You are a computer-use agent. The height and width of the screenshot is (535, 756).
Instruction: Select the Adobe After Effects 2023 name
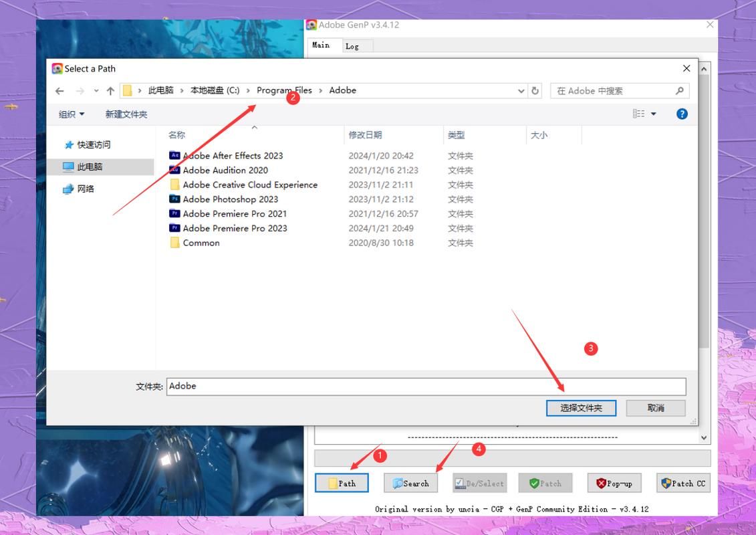click(x=233, y=156)
